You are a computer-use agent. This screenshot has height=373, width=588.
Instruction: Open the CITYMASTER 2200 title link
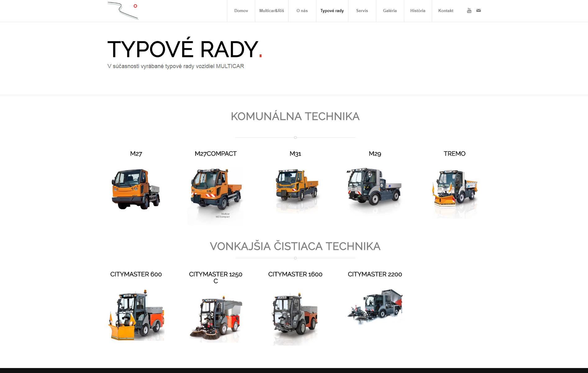point(375,274)
